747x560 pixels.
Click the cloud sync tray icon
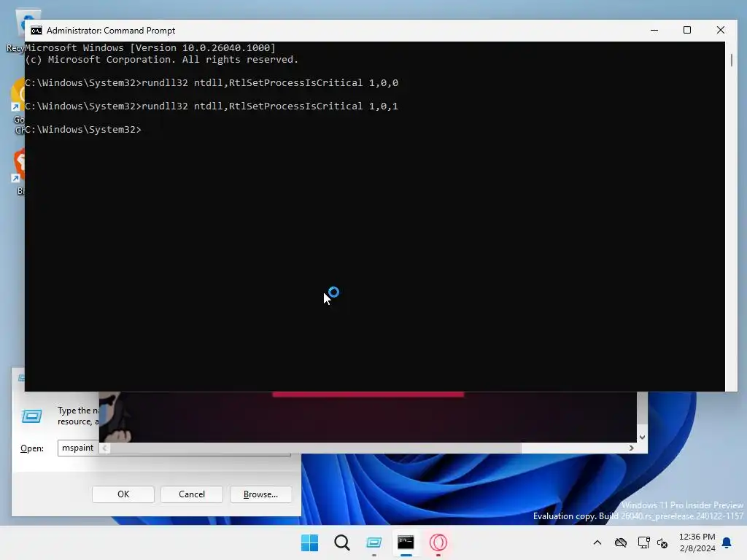[x=620, y=542]
